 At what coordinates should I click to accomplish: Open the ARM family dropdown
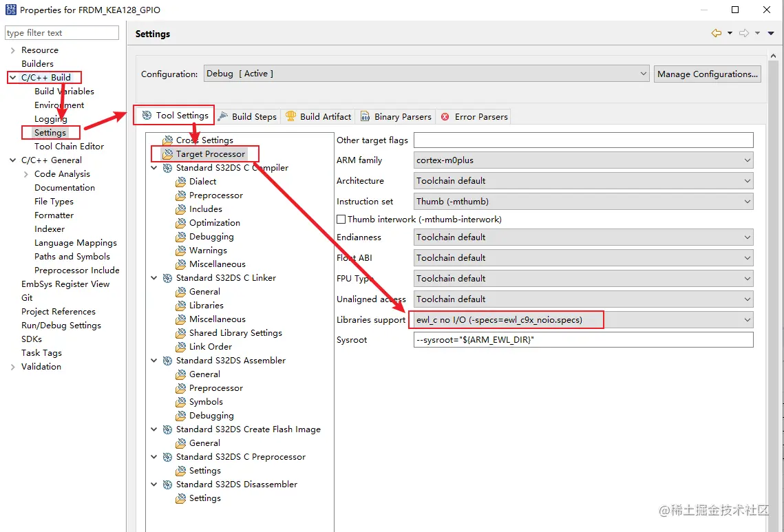[x=583, y=160]
